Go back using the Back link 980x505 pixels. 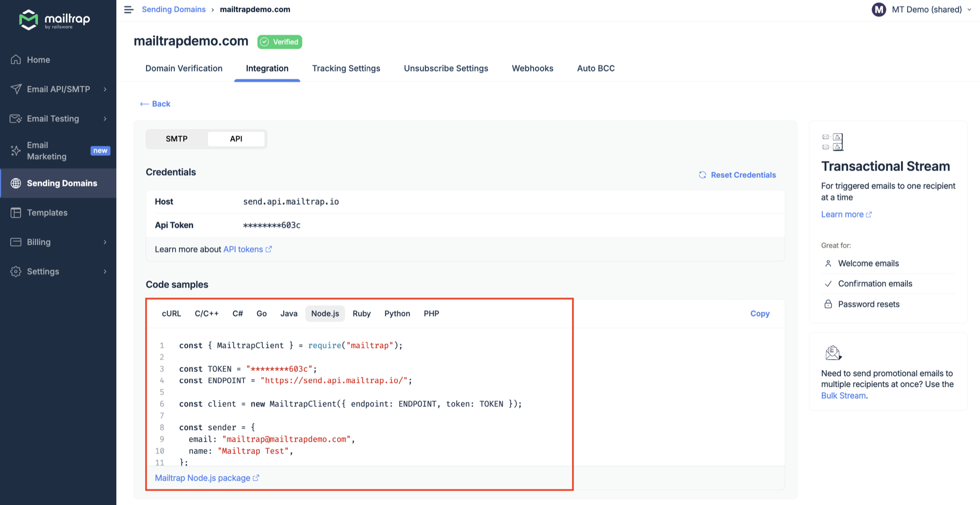(155, 104)
